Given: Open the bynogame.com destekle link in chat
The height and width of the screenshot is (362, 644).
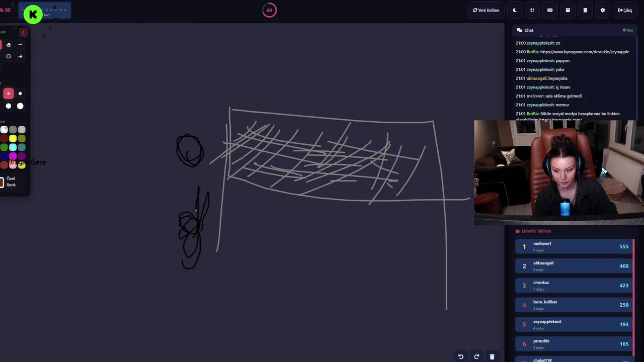Looking at the screenshot, I should pyautogui.click(x=585, y=52).
